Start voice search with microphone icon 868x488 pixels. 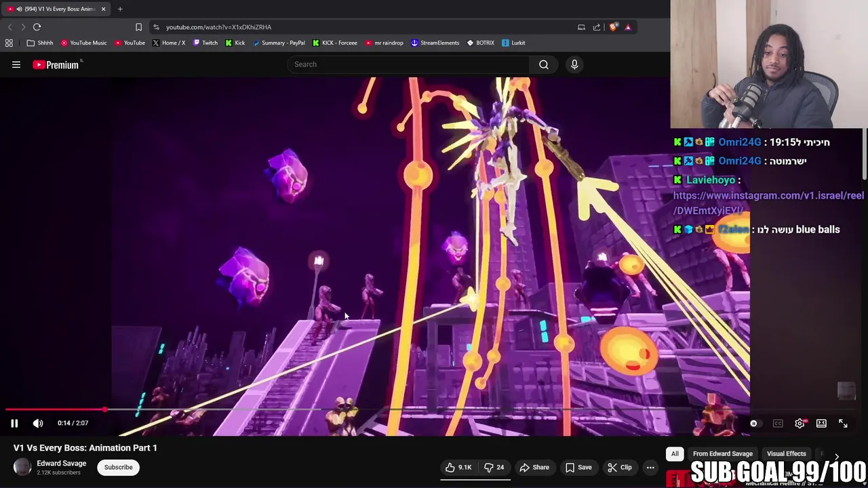pos(574,64)
